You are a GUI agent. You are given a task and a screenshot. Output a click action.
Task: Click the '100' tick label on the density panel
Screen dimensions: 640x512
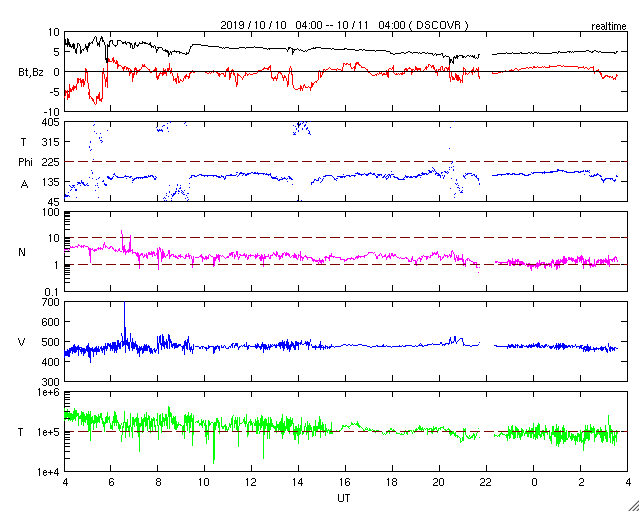(x=51, y=212)
